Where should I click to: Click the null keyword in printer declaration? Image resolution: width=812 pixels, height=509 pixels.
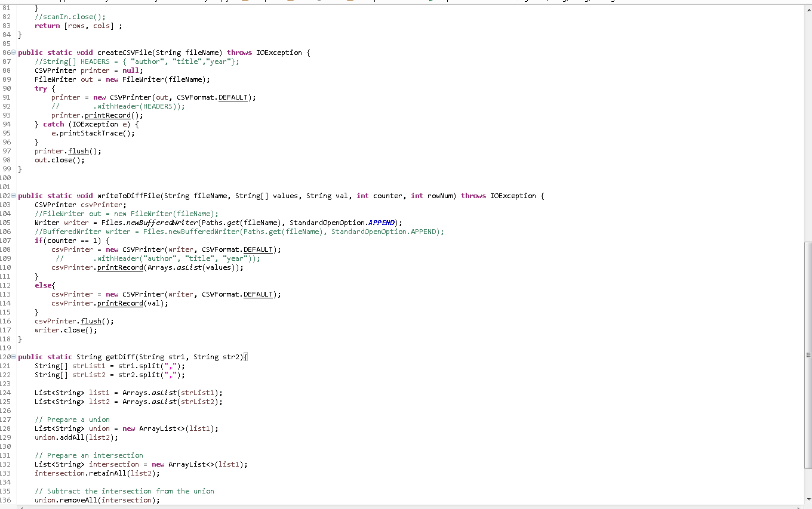(x=131, y=70)
